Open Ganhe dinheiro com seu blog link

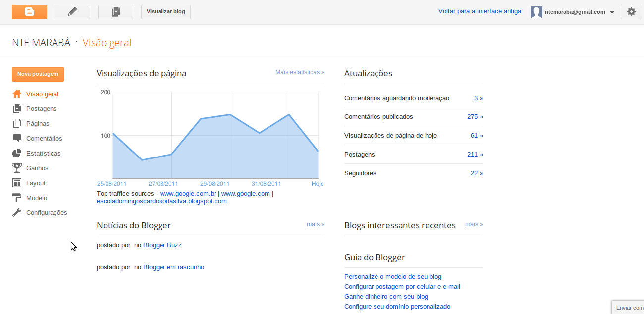[386, 296]
